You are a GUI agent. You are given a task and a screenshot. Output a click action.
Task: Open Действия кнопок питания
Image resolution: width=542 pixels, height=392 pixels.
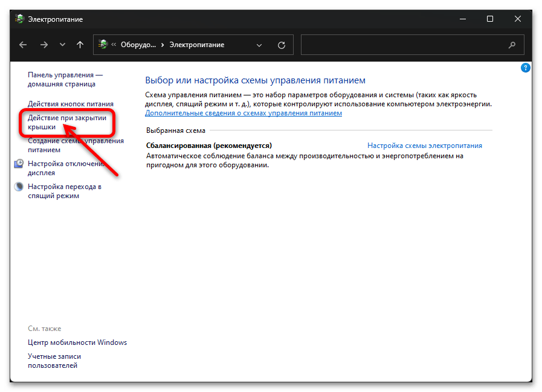[71, 104]
